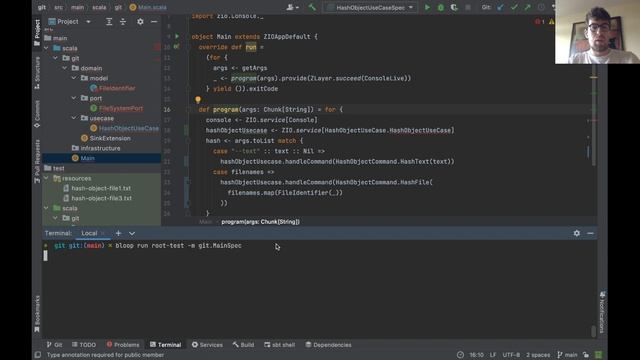Image resolution: width=640 pixels, height=360 pixels.
Task: Open the Bookmarks side tool window
Action: (x=37, y=313)
